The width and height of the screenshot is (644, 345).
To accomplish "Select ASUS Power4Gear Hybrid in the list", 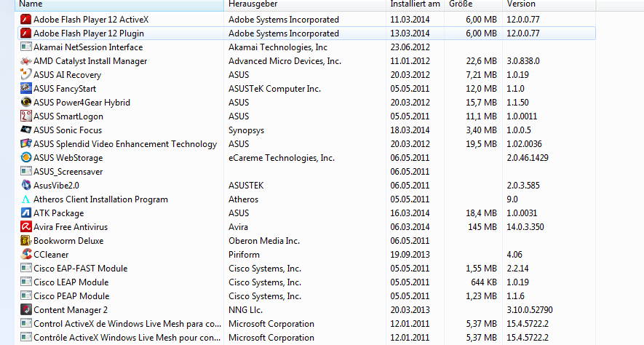I will [82, 103].
